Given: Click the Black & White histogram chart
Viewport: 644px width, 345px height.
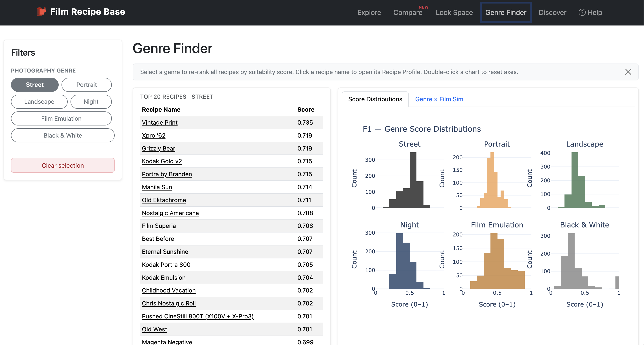Looking at the screenshot, I should coord(584,261).
